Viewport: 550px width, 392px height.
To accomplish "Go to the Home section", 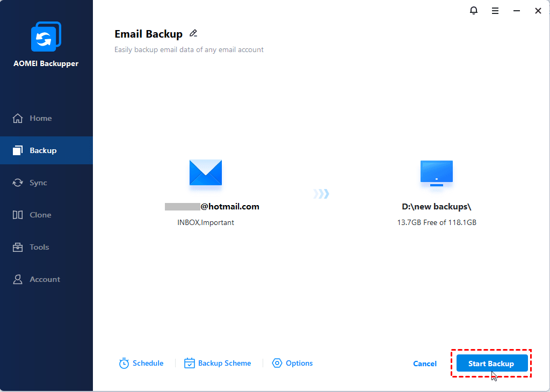I will click(x=46, y=118).
